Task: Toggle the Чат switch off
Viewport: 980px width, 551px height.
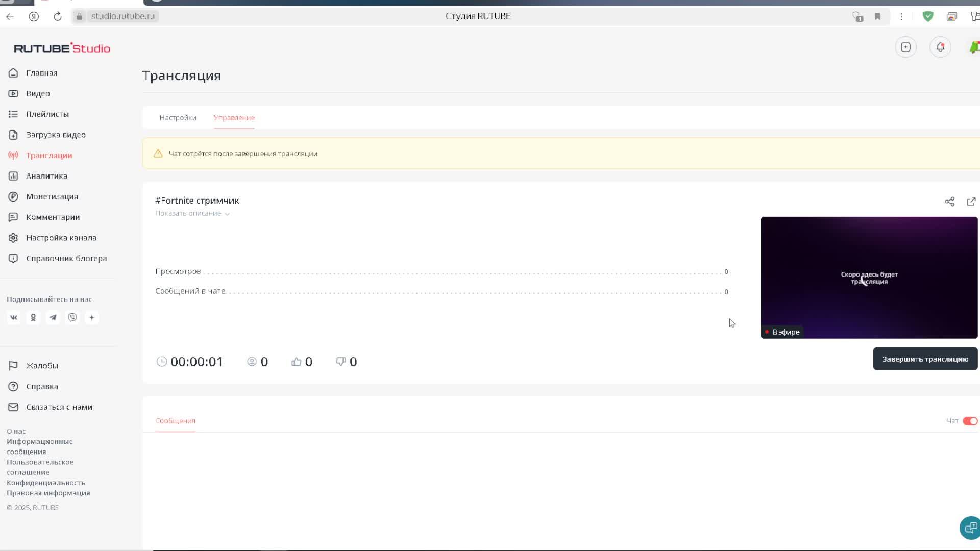Action: click(x=970, y=421)
